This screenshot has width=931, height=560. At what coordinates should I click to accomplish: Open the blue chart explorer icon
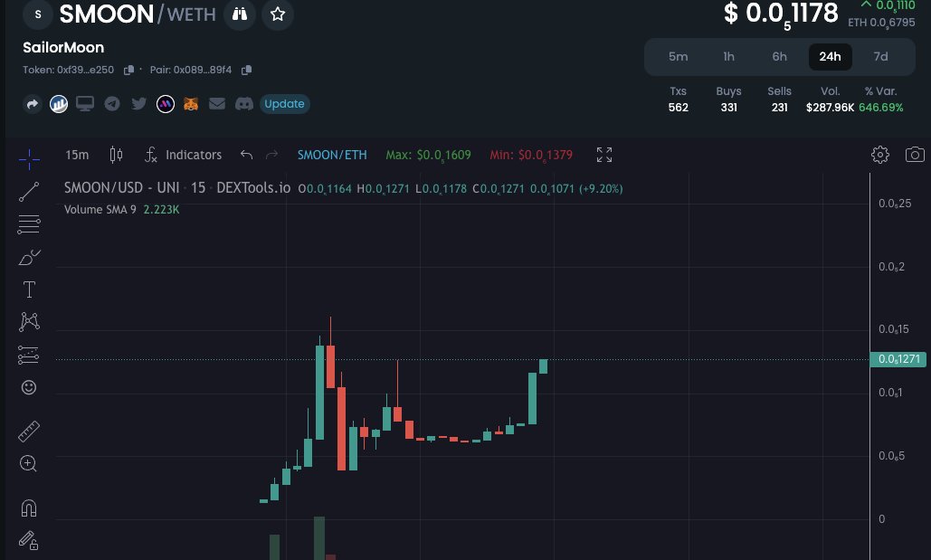[x=58, y=104]
